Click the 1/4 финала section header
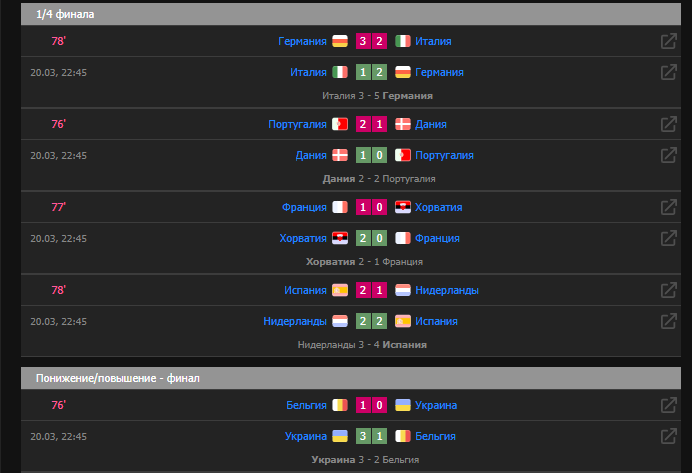Viewport: 692px width, 473px height. tap(351, 14)
